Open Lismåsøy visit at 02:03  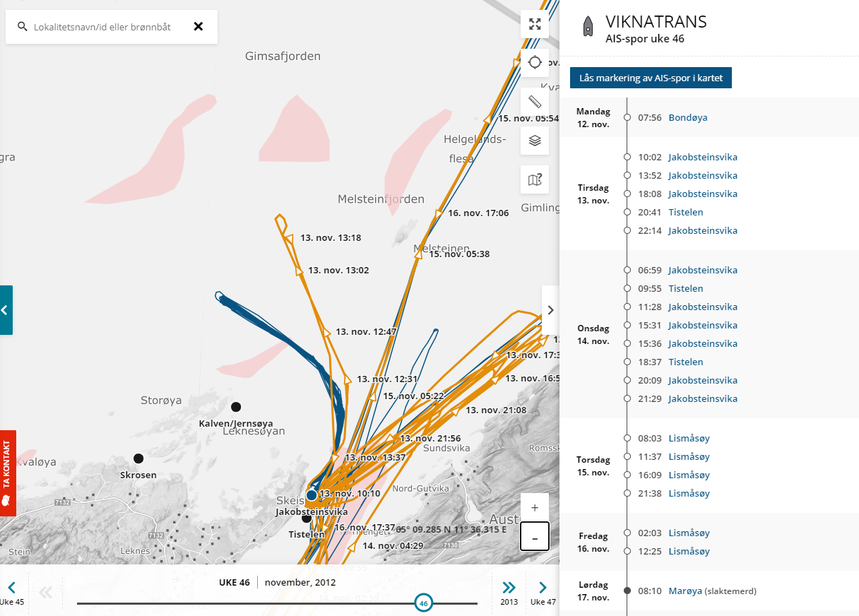689,533
